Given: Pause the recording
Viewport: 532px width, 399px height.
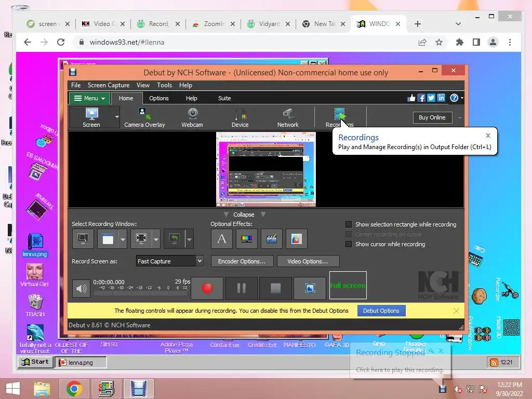Looking at the screenshot, I should pos(241,288).
